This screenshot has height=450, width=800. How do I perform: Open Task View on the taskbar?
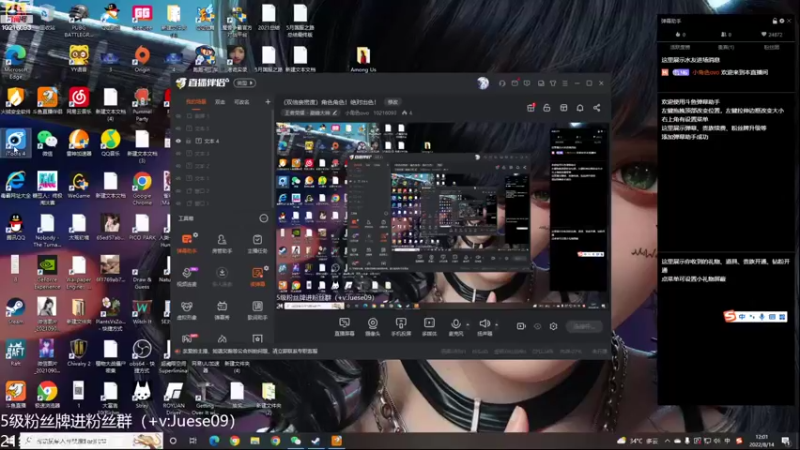[193, 441]
